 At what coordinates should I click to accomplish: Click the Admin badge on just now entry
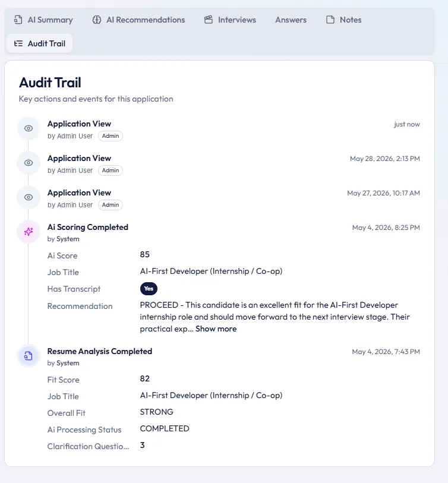111,136
